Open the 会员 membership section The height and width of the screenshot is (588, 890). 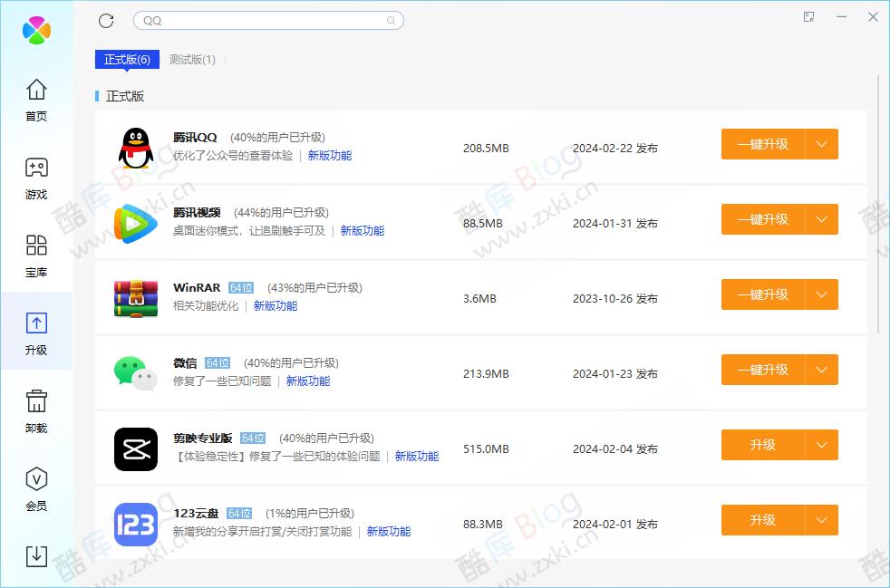[35, 490]
